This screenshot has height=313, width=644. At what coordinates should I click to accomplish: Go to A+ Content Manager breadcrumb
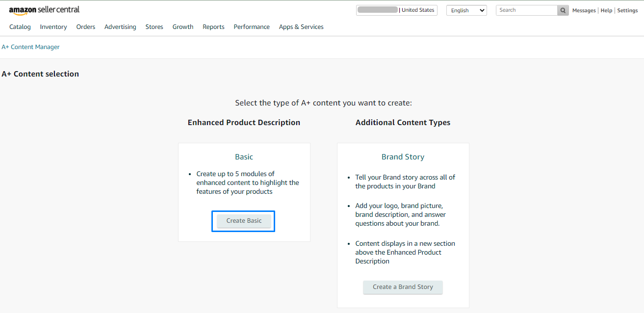(x=30, y=47)
